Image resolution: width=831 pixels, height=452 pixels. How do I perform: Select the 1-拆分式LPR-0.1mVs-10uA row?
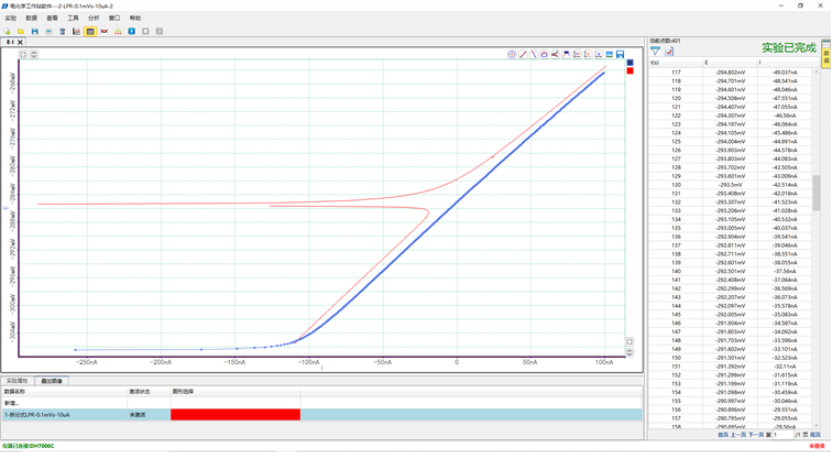[321, 415]
